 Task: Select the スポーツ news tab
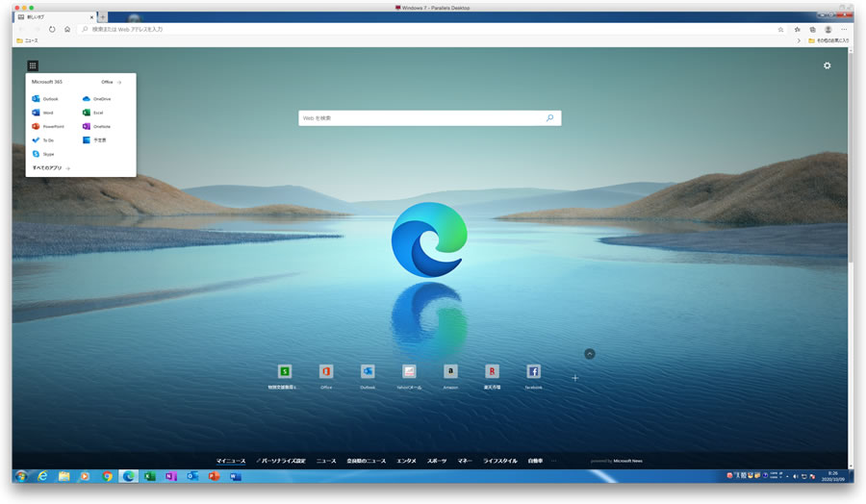coord(437,461)
